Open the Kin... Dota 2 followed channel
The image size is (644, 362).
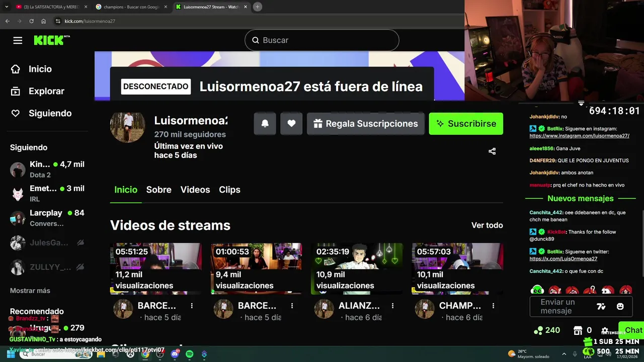(x=47, y=169)
